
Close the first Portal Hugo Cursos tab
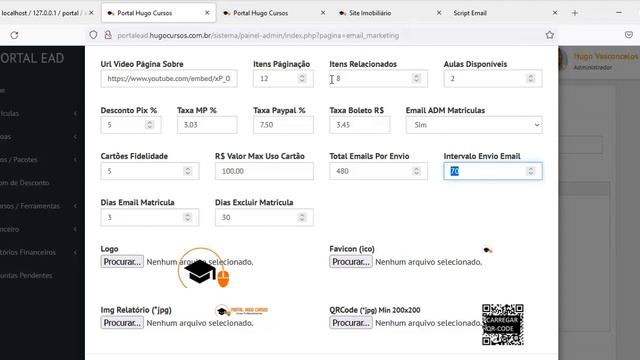(207, 13)
